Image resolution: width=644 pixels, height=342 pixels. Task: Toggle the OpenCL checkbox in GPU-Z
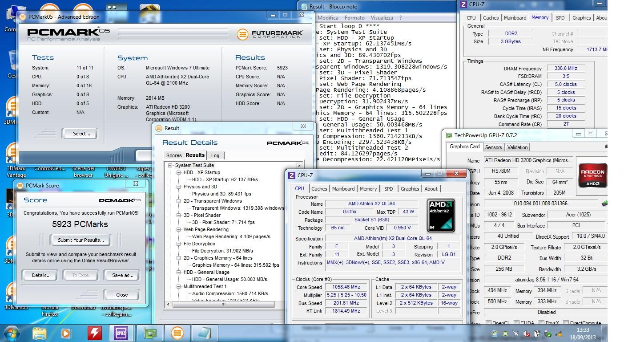(x=488, y=323)
